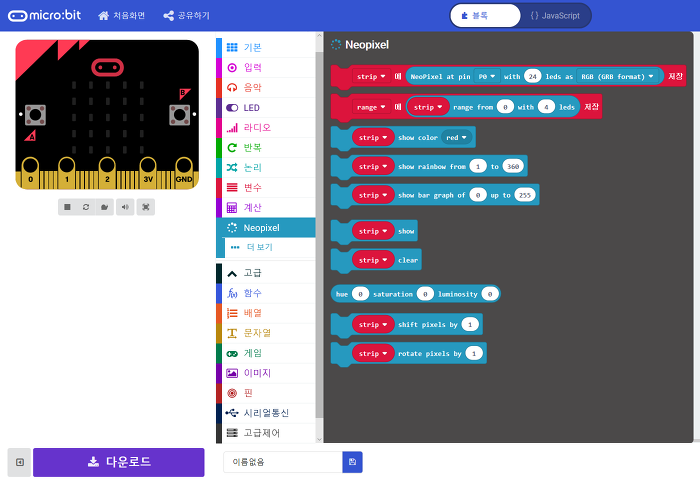700x479 pixels.
Task: Click the toolbox scrollbar down arrow
Action: tap(319, 439)
